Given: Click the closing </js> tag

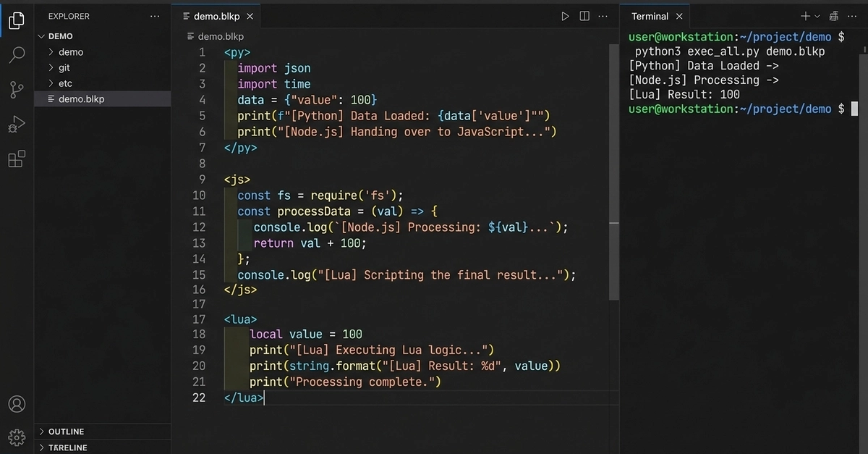Looking at the screenshot, I should 241,290.
